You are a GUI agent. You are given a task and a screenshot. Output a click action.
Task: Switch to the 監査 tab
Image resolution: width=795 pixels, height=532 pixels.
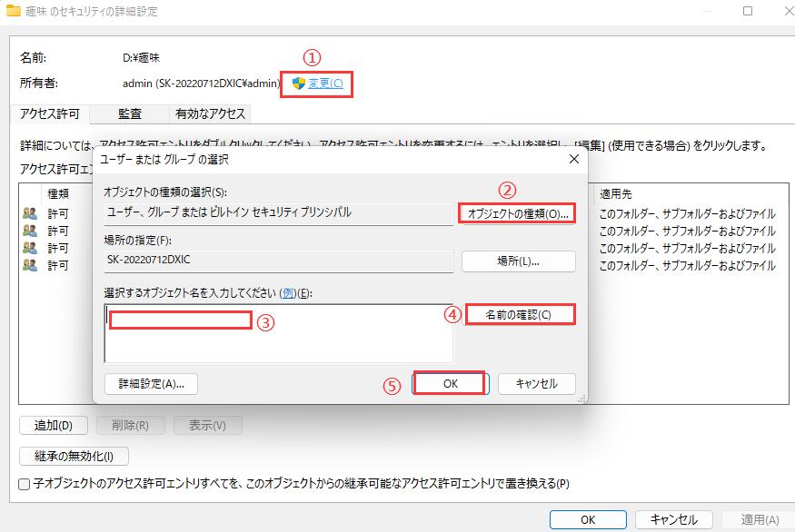pyautogui.click(x=130, y=113)
